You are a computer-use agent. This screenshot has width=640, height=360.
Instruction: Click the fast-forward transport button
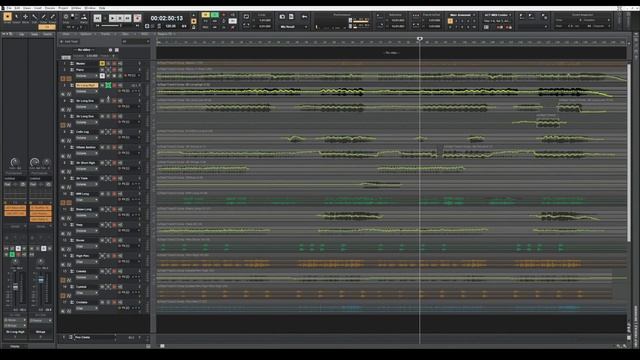pyautogui.click(x=127, y=18)
